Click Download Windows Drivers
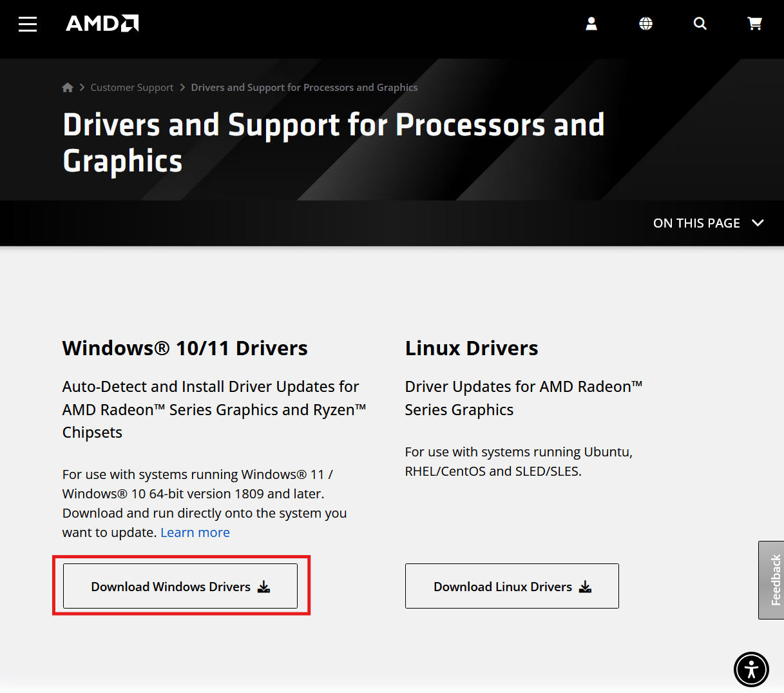 [180, 586]
